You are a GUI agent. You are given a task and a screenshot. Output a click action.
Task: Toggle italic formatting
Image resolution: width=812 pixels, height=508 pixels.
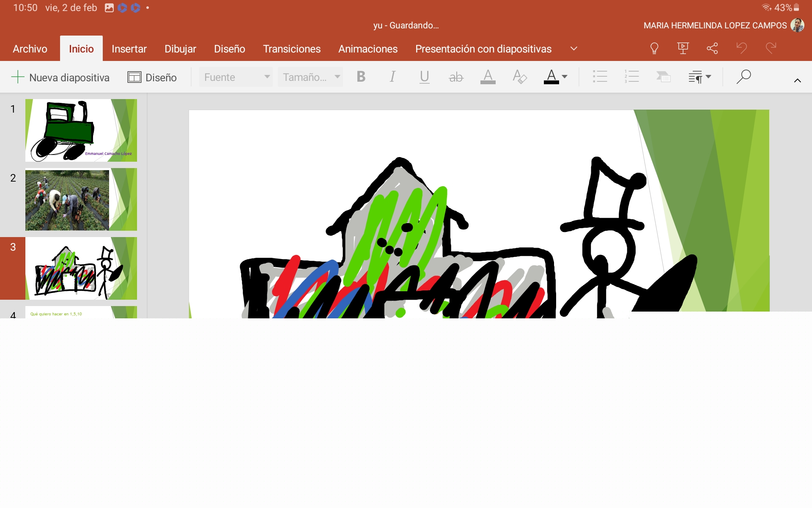click(392, 77)
